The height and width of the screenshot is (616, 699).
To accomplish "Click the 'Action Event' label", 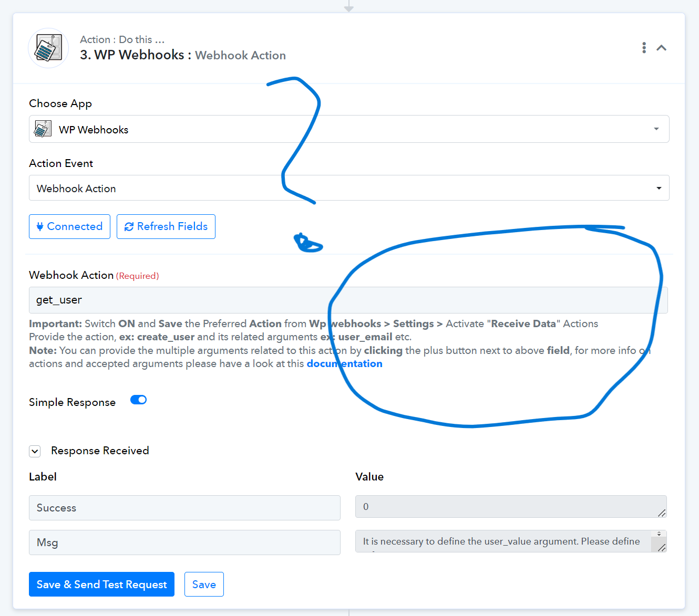I will (61, 163).
